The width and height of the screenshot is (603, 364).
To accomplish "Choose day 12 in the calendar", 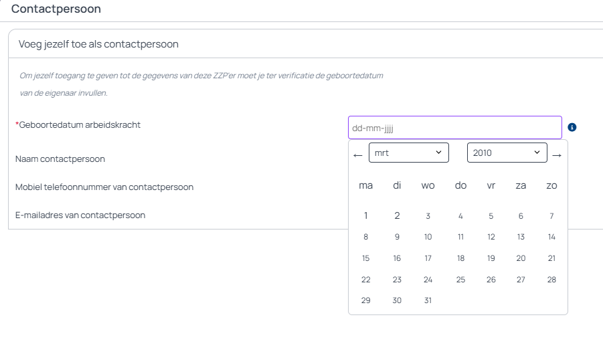I will pyautogui.click(x=491, y=237).
